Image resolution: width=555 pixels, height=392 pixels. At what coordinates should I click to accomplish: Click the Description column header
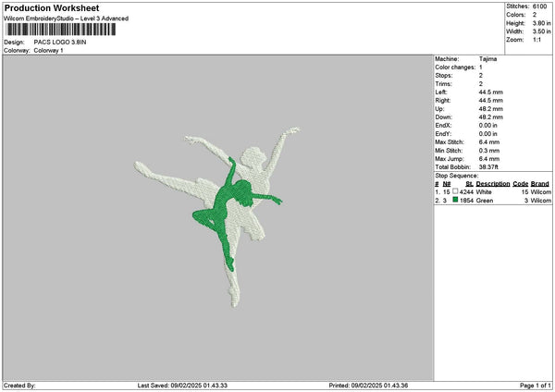tap(493, 184)
